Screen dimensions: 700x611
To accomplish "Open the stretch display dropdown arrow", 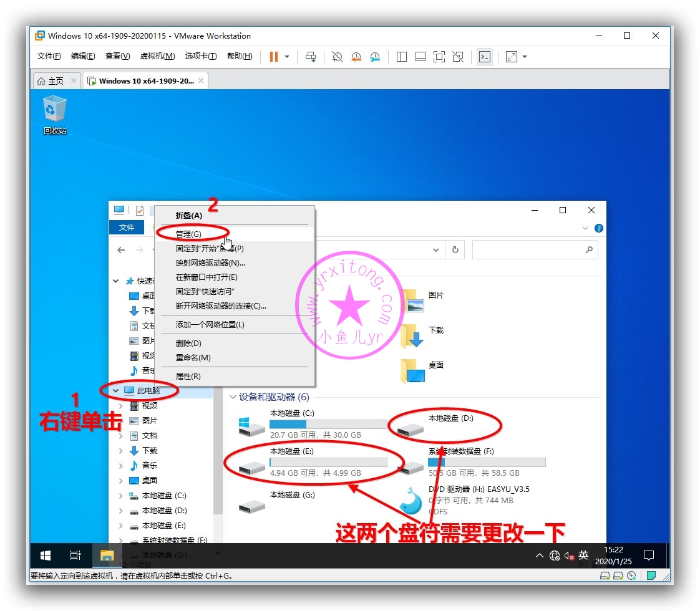I will pyautogui.click(x=525, y=57).
